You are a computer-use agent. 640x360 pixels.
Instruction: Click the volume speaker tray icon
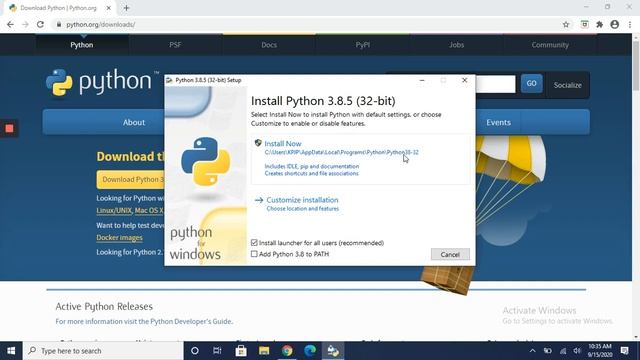(577, 351)
